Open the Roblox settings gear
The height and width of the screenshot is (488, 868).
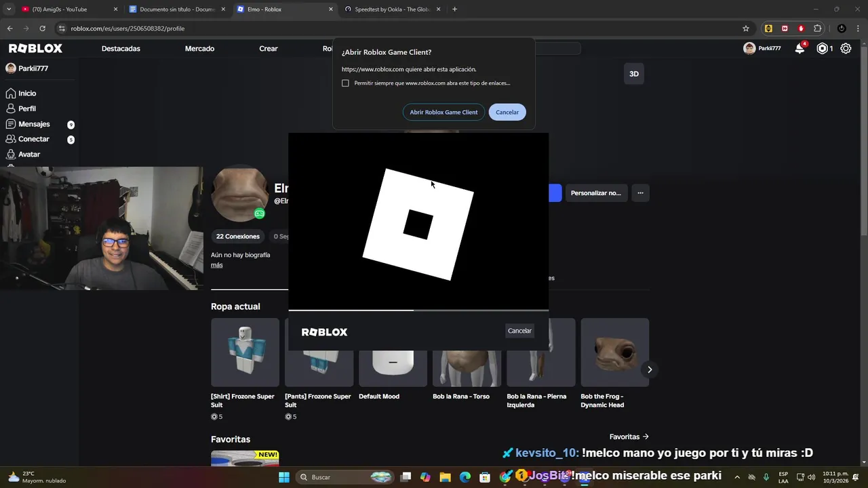846,48
